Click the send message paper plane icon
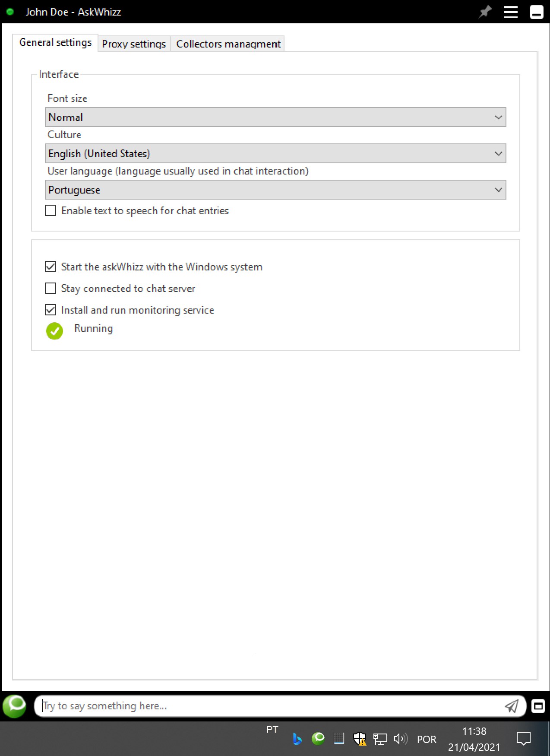Image resolution: width=550 pixels, height=756 pixels. tap(512, 706)
